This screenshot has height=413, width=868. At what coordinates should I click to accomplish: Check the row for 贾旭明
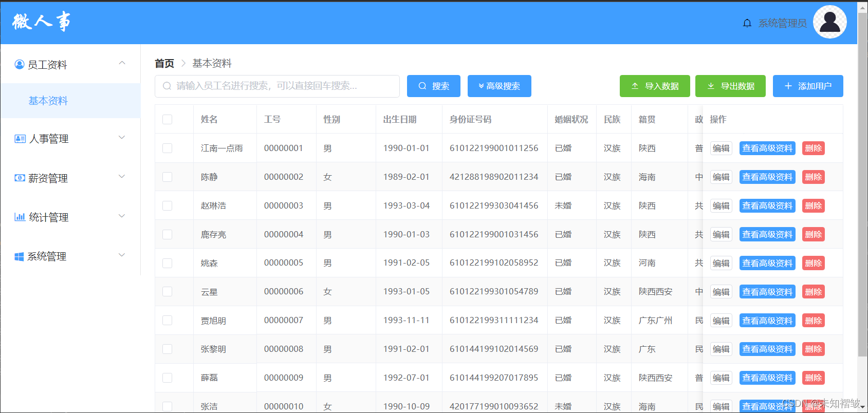point(167,320)
